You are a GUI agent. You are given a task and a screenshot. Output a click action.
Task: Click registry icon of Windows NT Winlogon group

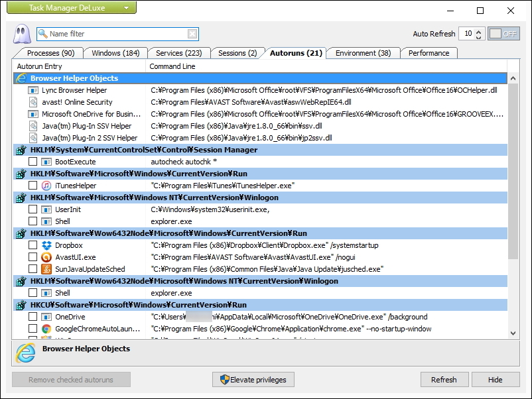21,198
